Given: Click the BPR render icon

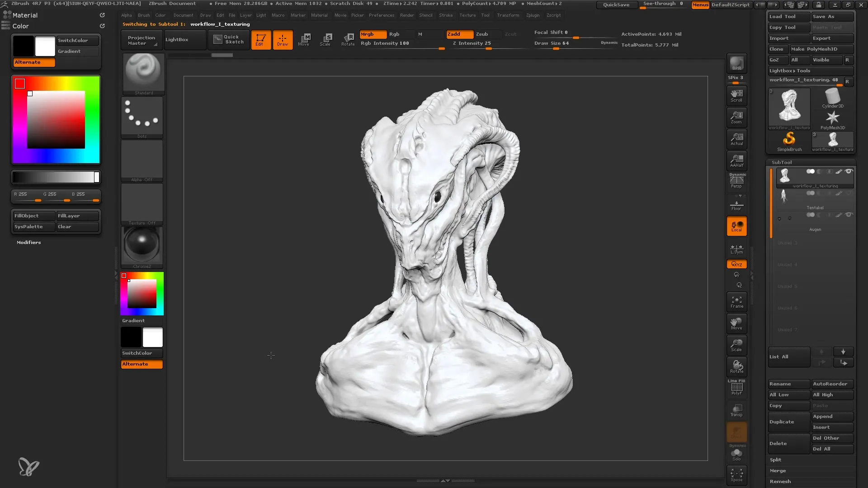Looking at the screenshot, I should pyautogui.click(x=736, y=63).
